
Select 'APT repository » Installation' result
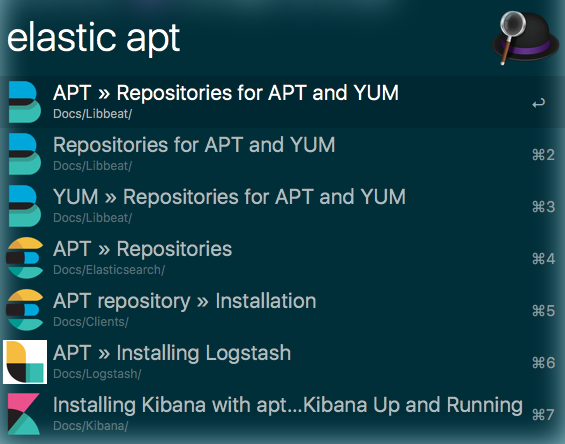[x=282, y=310]
